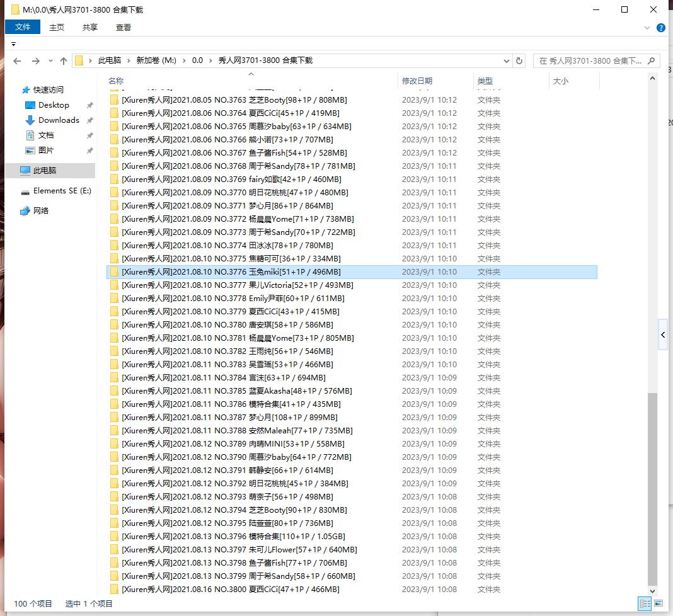
Task: Switch to details view layout icon
Action: [645, 603]
